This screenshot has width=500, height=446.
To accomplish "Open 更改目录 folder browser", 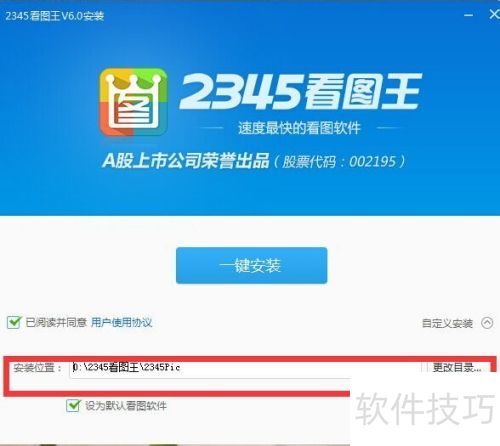I will [457, 367].
